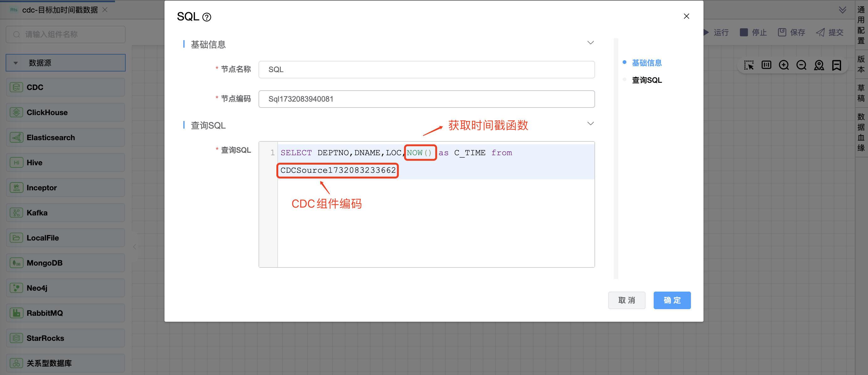This screenshot has width=868, height=375.
Task: Select the RabbitMQ data source component
Action: coord(65,313)
